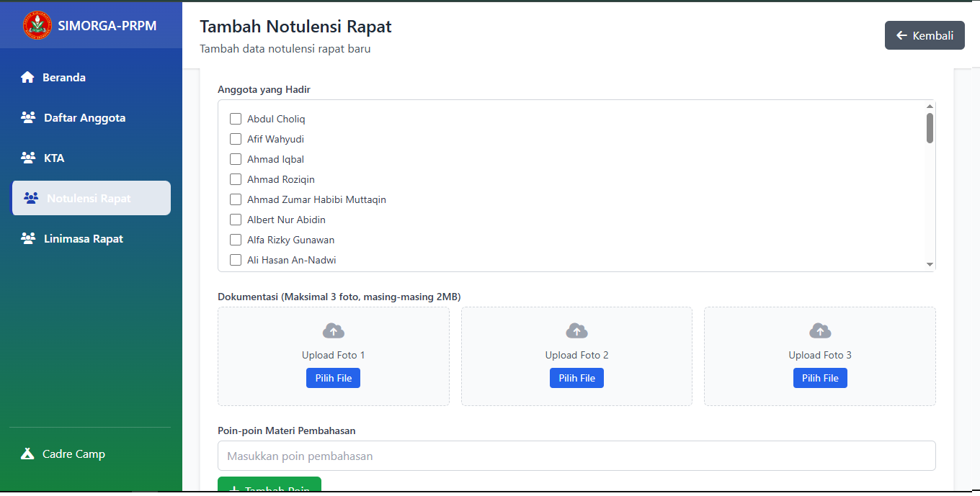Mark Alfa Rizky Gunawan as present

(x=236, y=240)
